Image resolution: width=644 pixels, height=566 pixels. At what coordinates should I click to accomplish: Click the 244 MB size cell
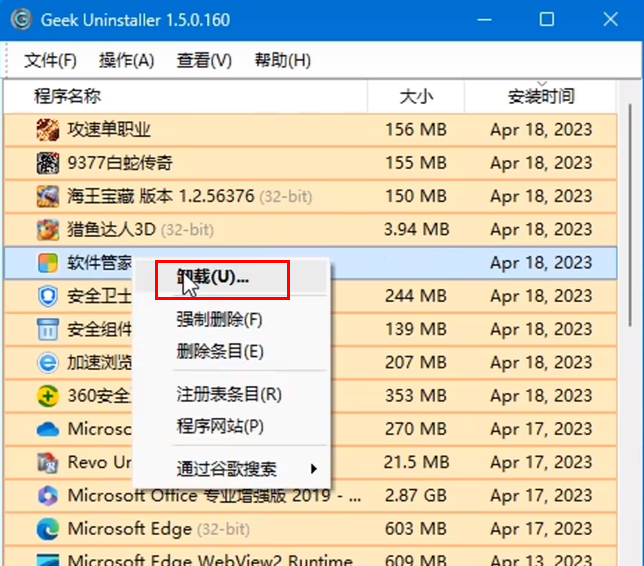(416, 296)
